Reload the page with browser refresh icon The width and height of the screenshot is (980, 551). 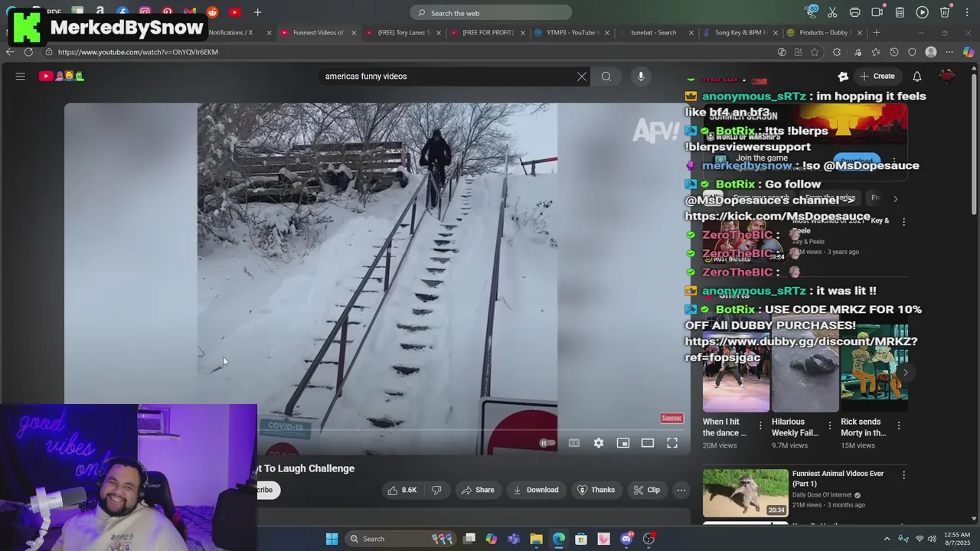(x=28, y=52)
